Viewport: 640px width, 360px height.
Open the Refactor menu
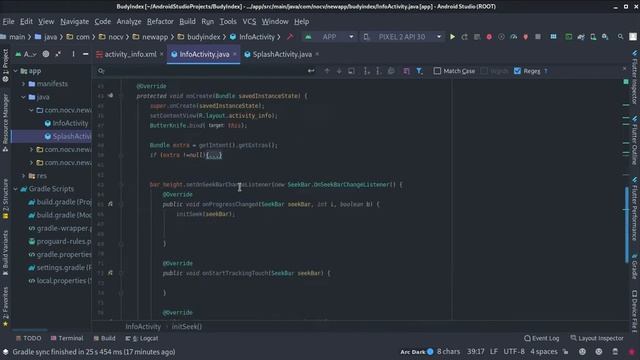click(x=160, y=21)
